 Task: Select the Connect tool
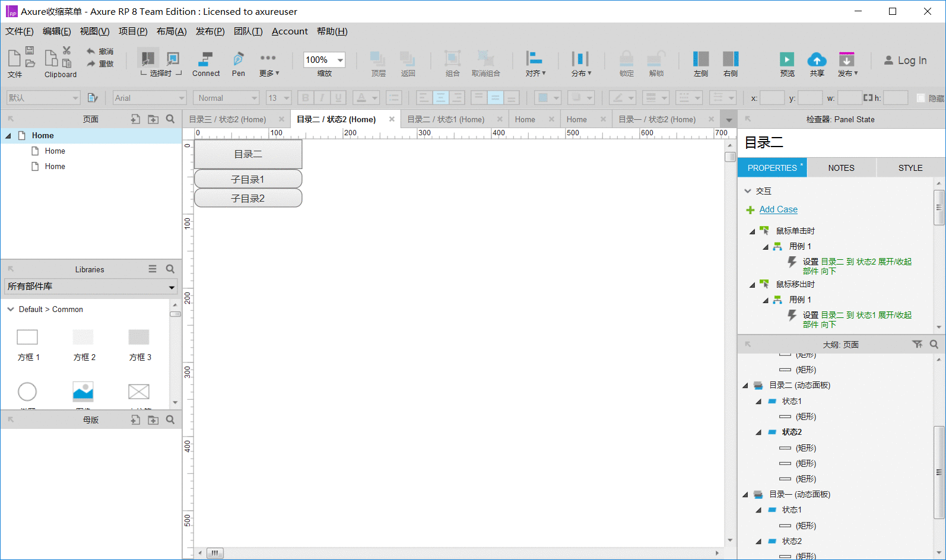click(x=206, y=64)
